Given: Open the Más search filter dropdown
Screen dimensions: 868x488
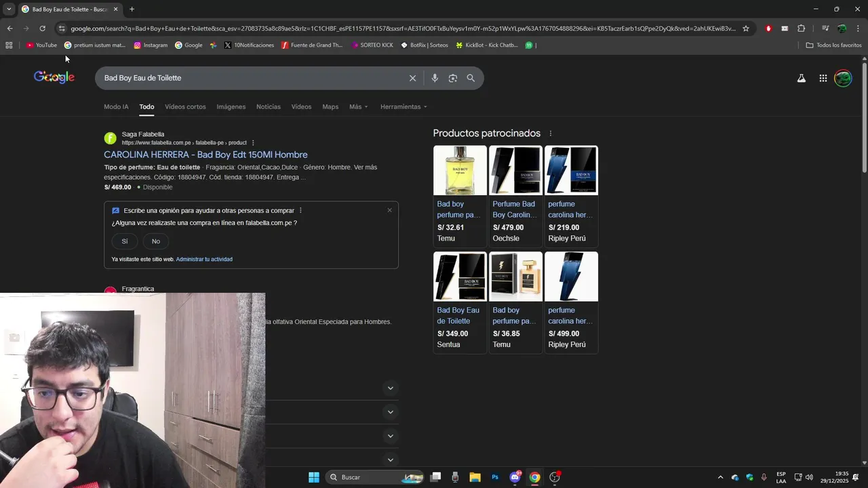Looking at the screenshot, I should [x=359, y=107].
